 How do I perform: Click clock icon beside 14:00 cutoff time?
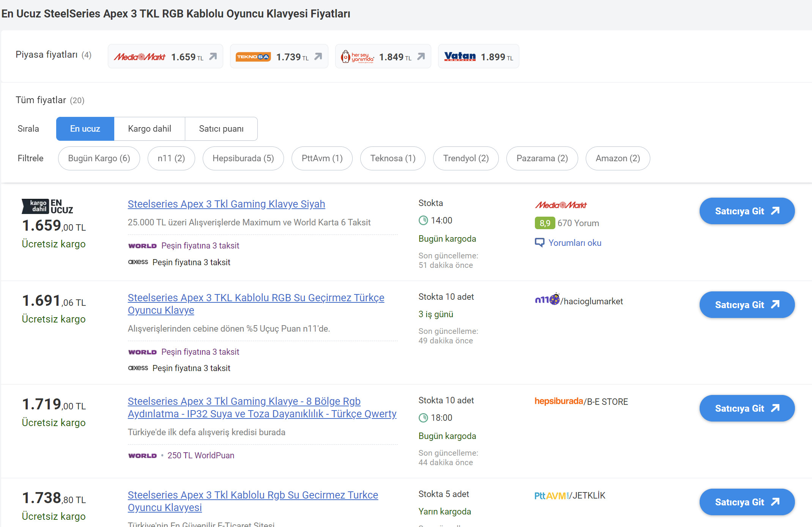[x=423, y=220]
